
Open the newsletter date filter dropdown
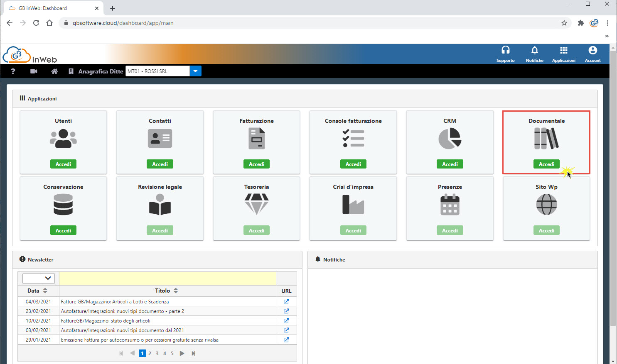point(48,278)
